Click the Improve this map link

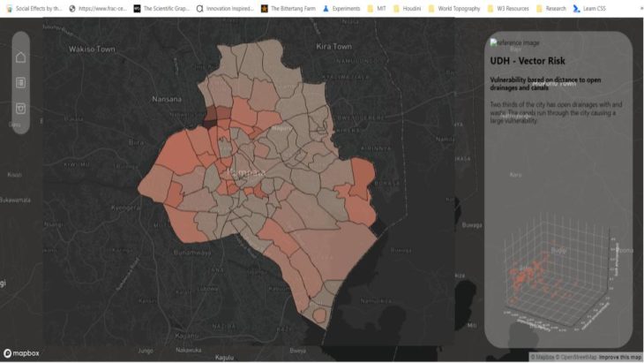(x=620, y=357)
